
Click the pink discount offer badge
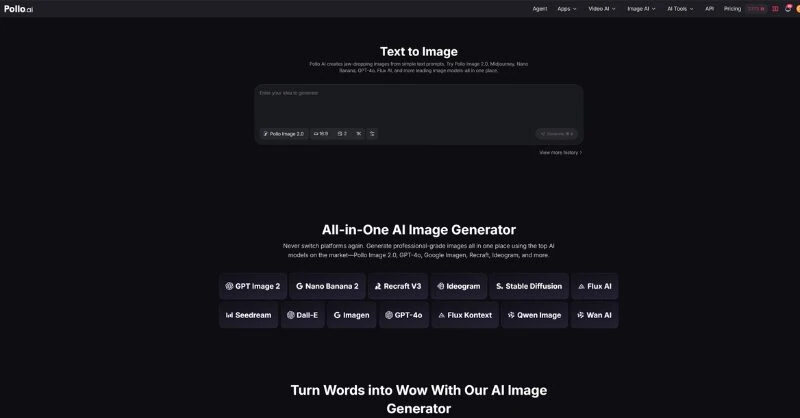(x=756, y=9)
